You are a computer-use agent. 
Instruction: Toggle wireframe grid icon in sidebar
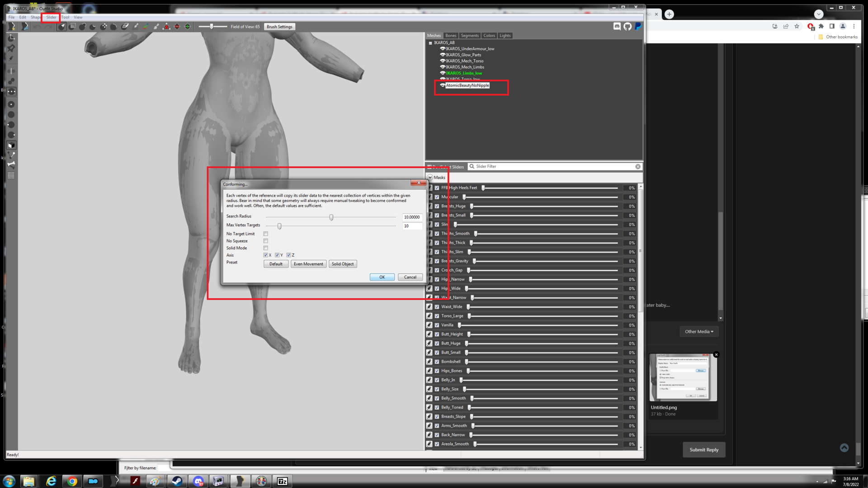click(11, 175)
